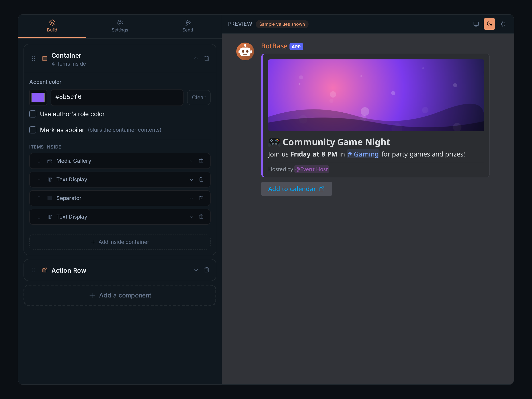Switch preview to system display mode
Viewport: 532px width, 399px height.
coord(476,24)
